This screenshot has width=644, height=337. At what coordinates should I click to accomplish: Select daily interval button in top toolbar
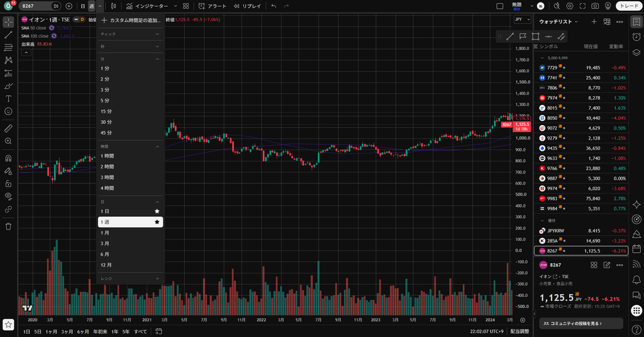click(82, 6)
